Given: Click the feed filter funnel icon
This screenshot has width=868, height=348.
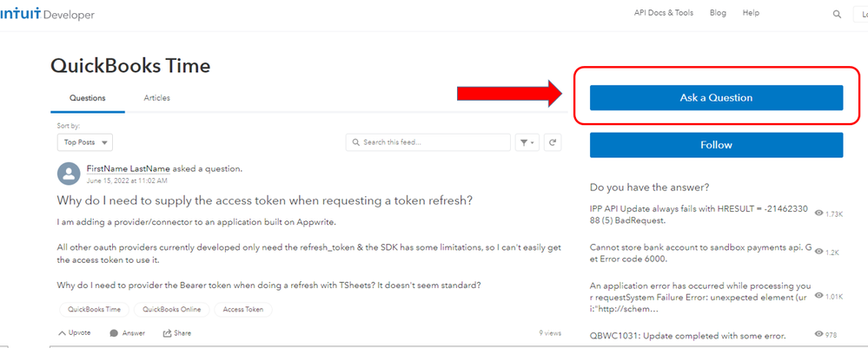Looking at the screenshot, I should tap(527, 142).
